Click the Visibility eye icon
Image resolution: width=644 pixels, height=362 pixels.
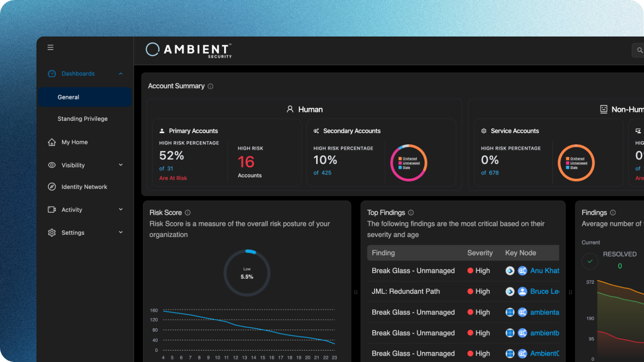pos(52,165)
